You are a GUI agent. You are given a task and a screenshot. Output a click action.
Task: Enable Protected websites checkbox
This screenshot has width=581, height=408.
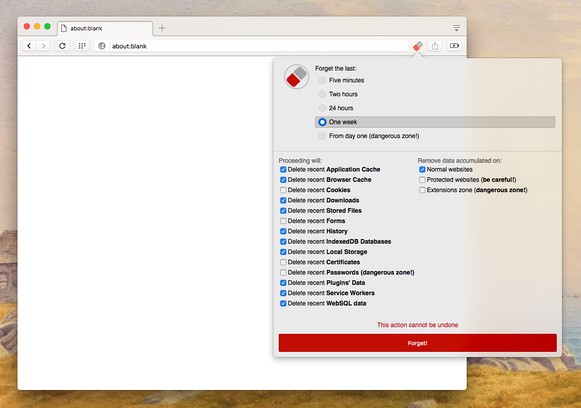tap(422, 180)
